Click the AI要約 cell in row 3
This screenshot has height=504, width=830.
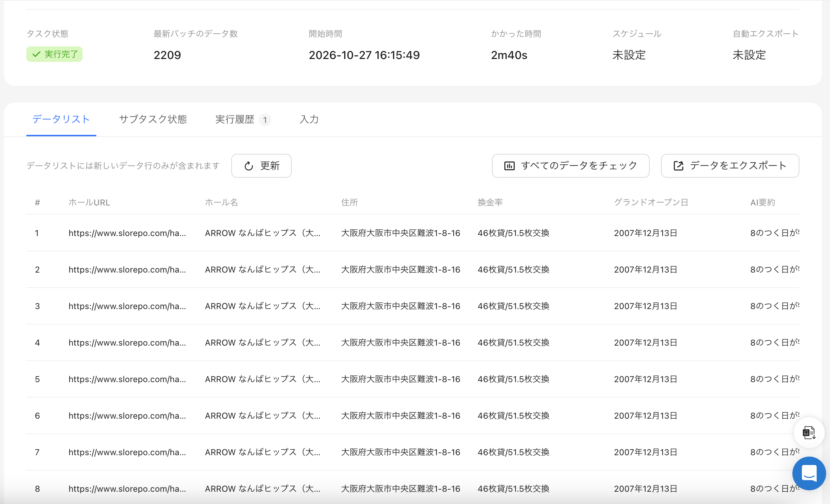[775, 306]
